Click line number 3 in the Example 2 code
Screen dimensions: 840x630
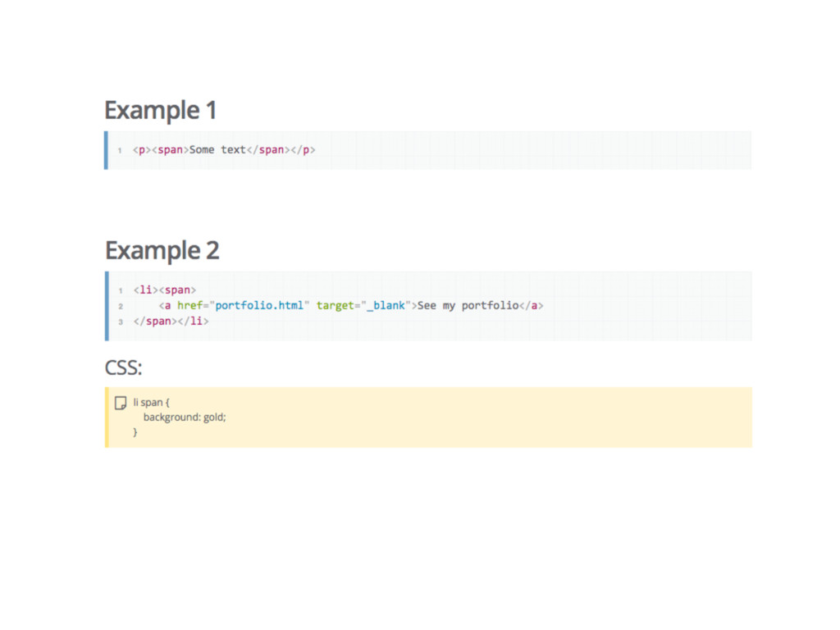[x=121, y=322]
